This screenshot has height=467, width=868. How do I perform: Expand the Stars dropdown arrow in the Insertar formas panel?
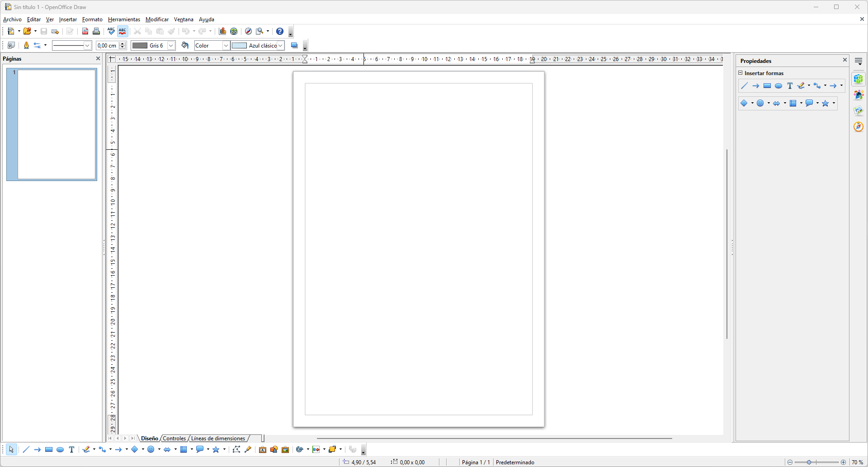834,103
